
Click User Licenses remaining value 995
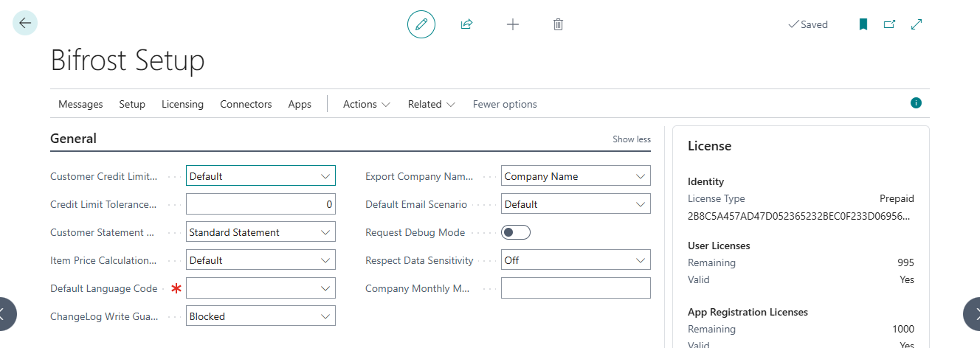905,262
